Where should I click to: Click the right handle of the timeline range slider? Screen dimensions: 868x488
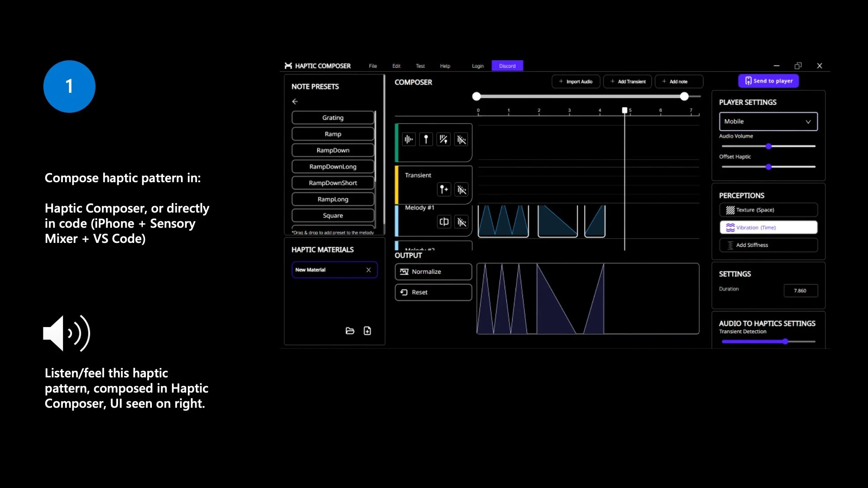pyautogui.click(x=684, y=96)
